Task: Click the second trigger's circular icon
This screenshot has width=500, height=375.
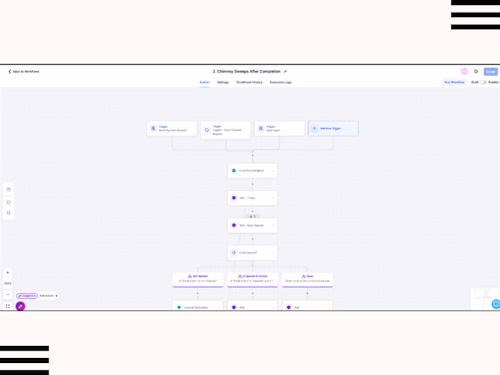Action: coord(207,130)
